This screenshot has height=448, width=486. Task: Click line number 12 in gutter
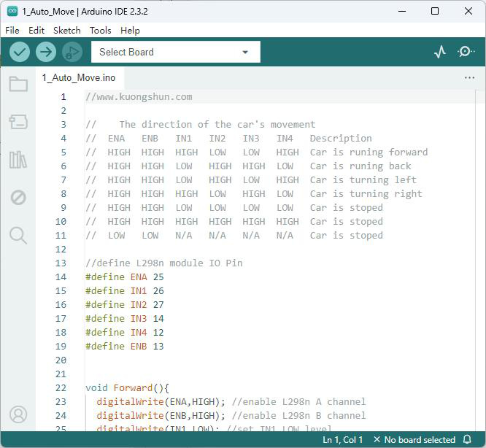tap(61, 250)
